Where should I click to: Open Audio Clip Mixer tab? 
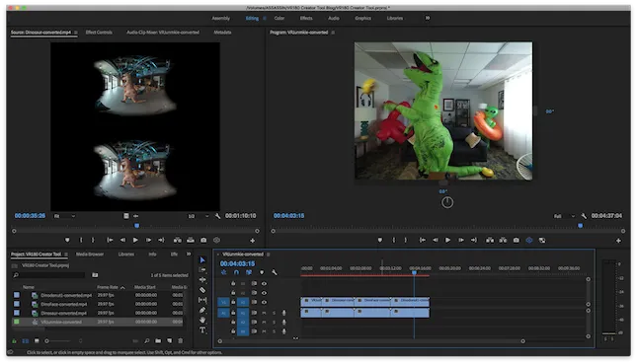[x=163, y=32]
